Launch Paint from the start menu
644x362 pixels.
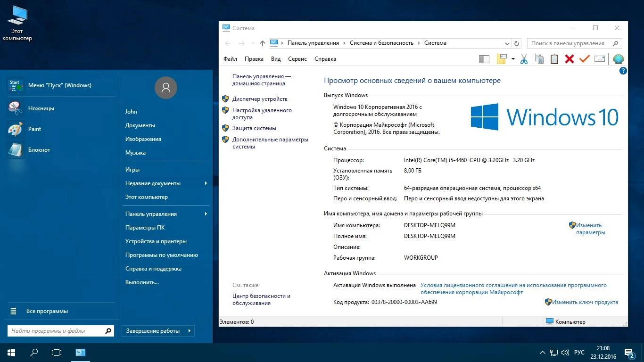61,129
